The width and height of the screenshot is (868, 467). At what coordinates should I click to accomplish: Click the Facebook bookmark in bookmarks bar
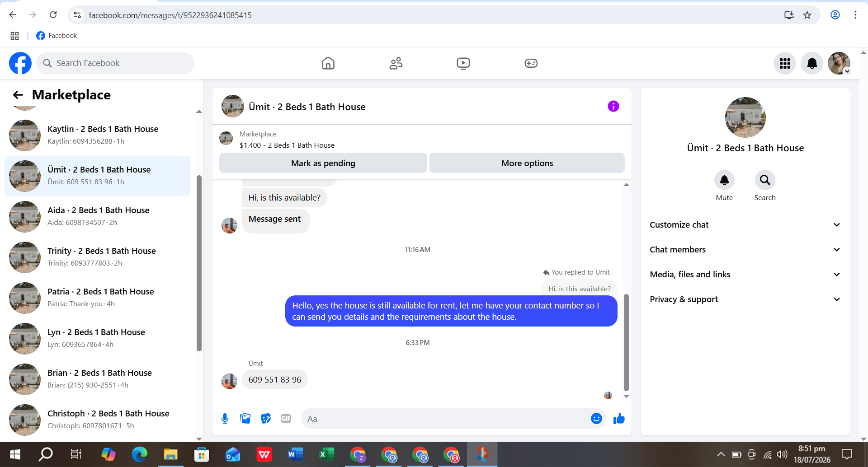click(x=57, y=36)
